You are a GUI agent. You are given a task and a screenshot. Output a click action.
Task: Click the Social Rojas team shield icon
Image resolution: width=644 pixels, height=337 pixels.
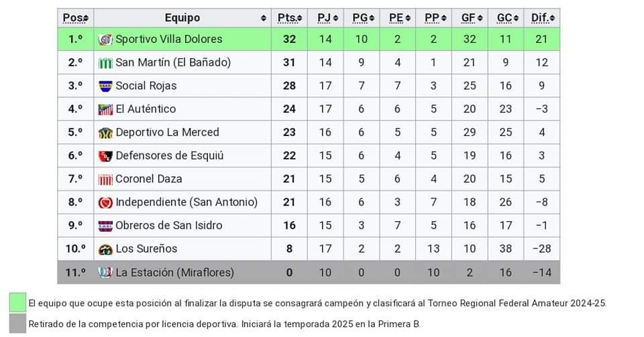[x=105, y=86]
